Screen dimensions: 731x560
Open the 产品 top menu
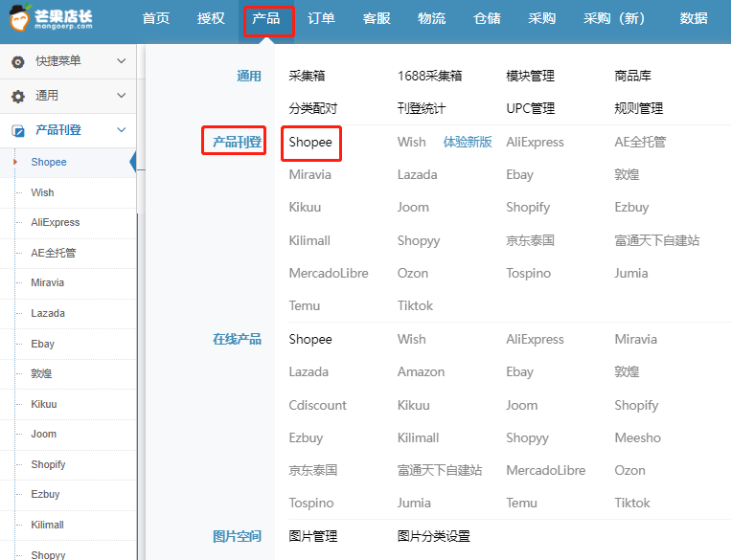pyautogui.click(x=266, y=18)
